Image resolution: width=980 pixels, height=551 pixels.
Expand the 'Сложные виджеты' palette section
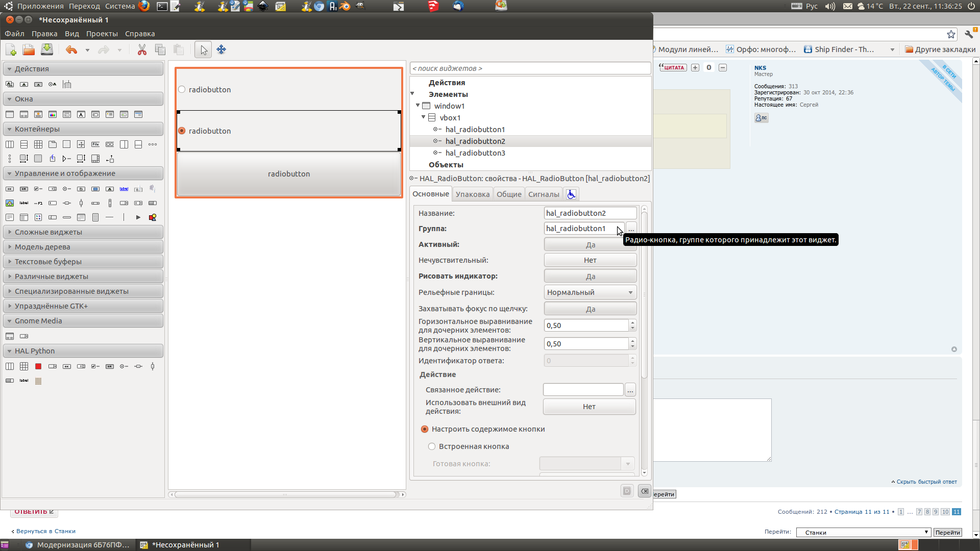tap(48, 232)
